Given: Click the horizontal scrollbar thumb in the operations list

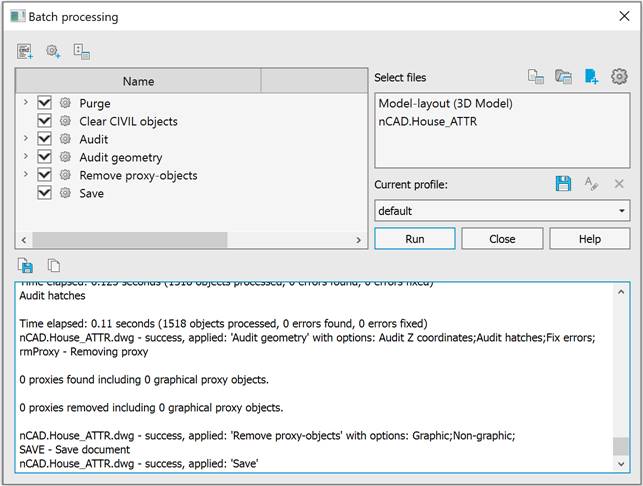Looking at the screenshot, I should 130,240.
